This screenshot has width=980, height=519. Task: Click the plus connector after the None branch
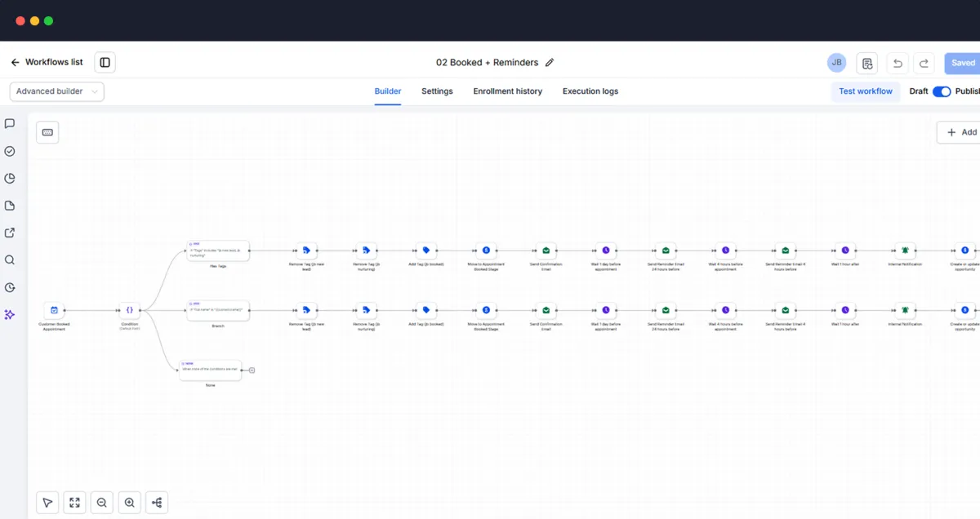252,370
